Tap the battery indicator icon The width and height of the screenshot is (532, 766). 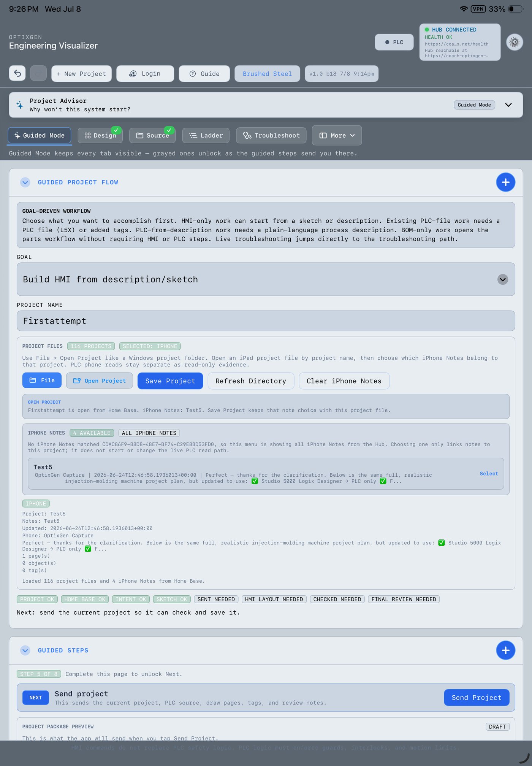point(516,9)
